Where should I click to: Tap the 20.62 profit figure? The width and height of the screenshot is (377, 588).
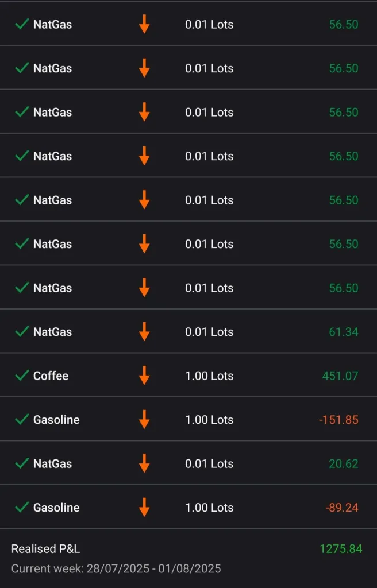coord(344,463)
